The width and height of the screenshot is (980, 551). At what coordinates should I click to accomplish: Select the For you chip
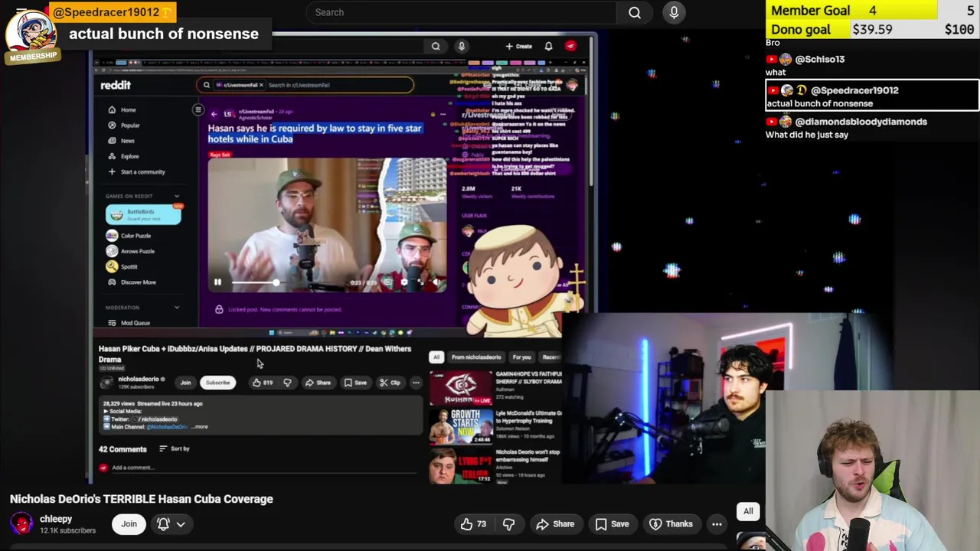(x=521, y=357)
